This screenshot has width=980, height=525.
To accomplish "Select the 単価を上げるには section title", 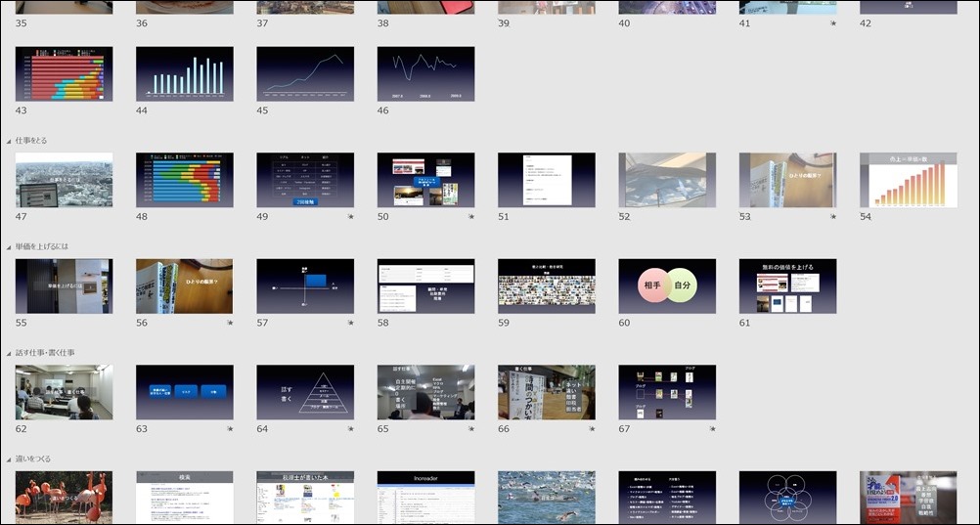I will 42,247.
